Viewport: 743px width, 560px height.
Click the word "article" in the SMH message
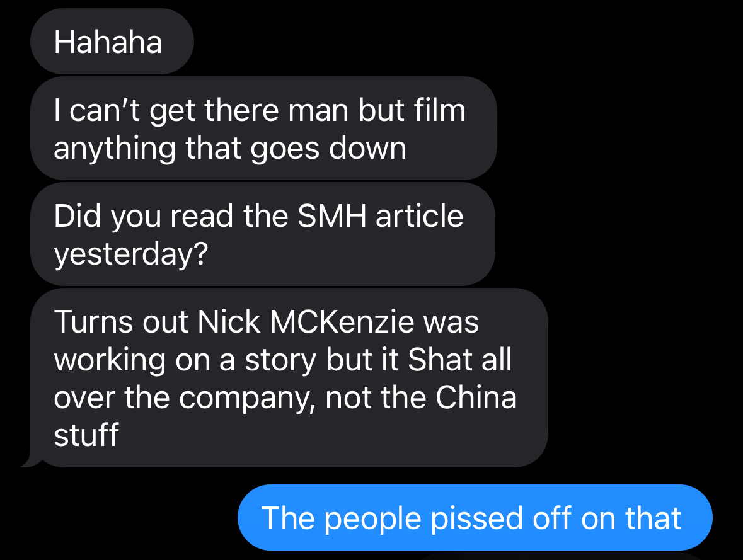[x=420, y=216]
